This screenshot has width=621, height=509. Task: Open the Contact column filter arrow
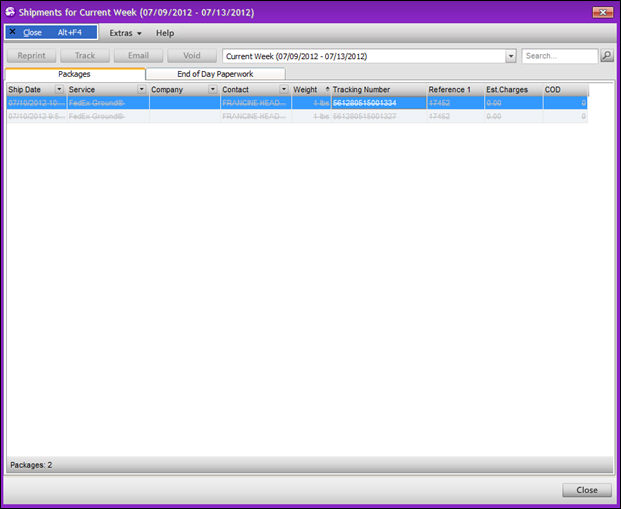284,90
